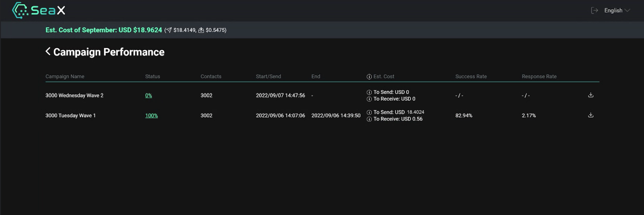The image size is (644, 215).
Task: Click To Send info icon for Wednesday Wave 2
Action: [x=369, y=92]
